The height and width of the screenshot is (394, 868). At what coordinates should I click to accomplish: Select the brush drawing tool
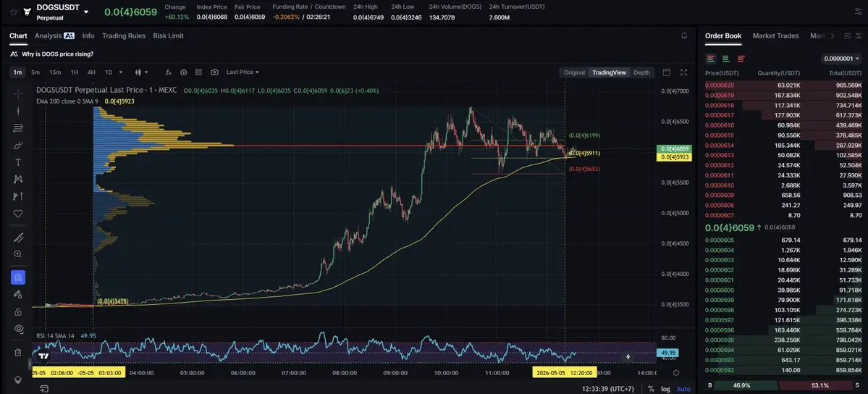(18, 145)
